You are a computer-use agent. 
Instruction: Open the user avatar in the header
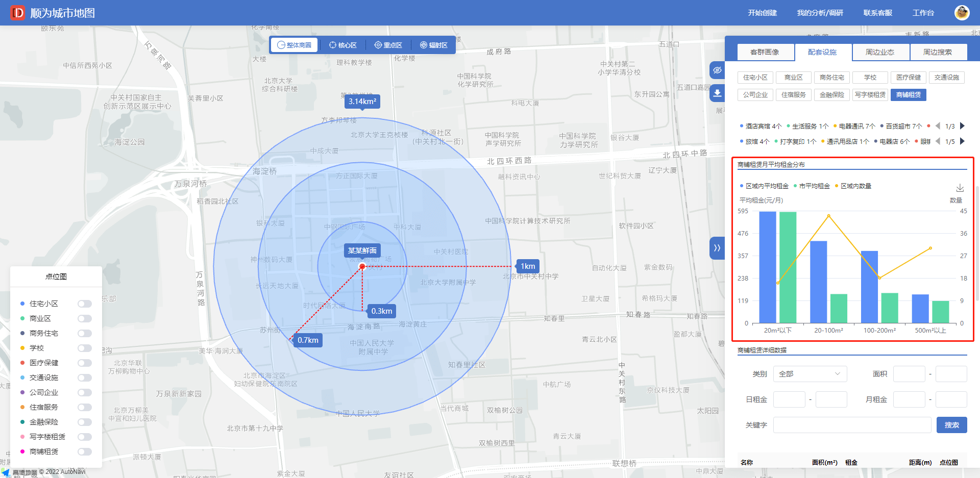962,13
